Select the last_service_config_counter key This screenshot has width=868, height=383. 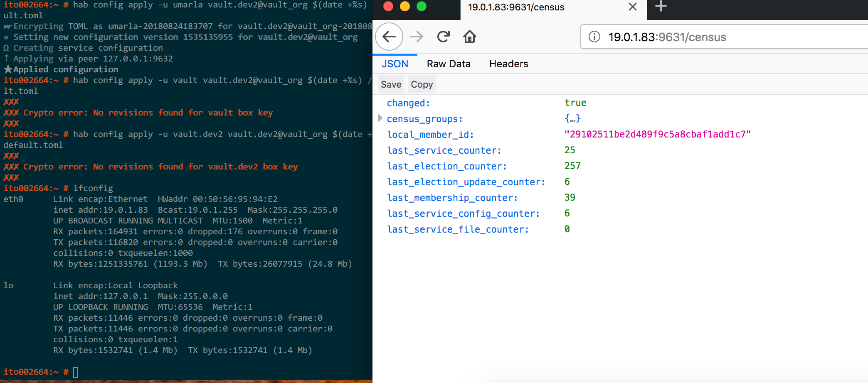coord(463,214)
